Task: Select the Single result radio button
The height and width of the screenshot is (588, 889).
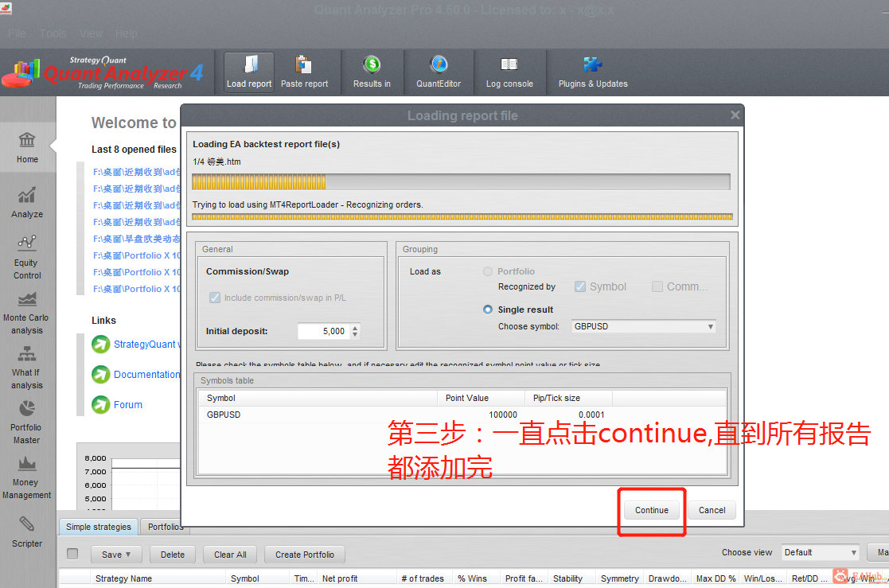Action: click(488, 309)
